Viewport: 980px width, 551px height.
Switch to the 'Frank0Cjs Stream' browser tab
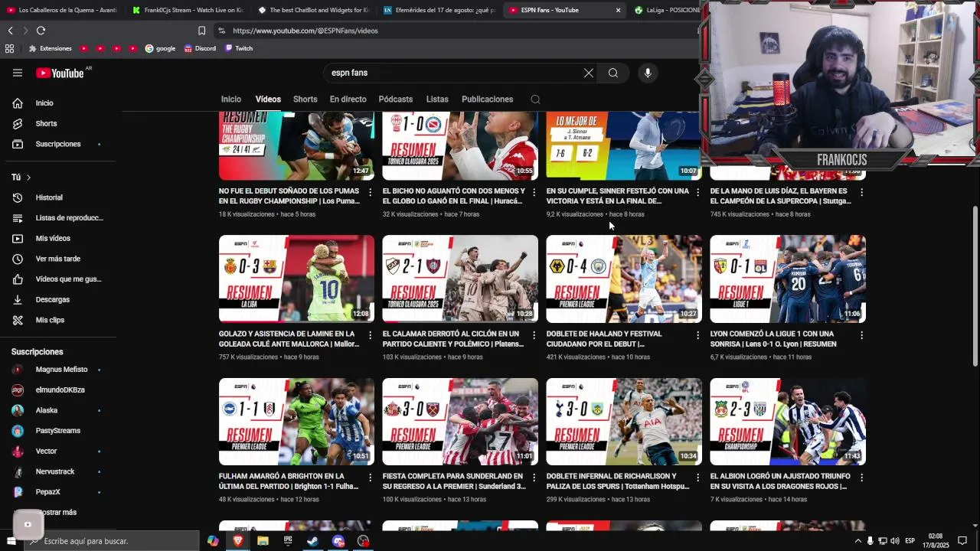[x=187, y=10]
